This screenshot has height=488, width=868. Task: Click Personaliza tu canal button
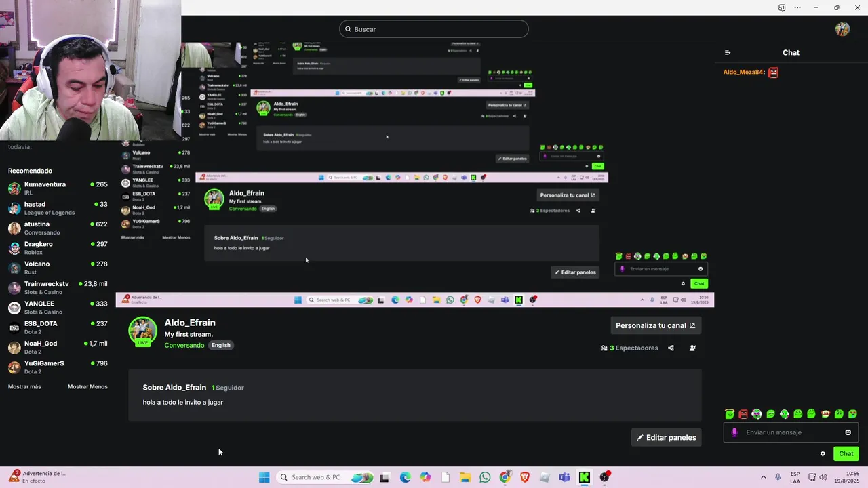[656, 325]
